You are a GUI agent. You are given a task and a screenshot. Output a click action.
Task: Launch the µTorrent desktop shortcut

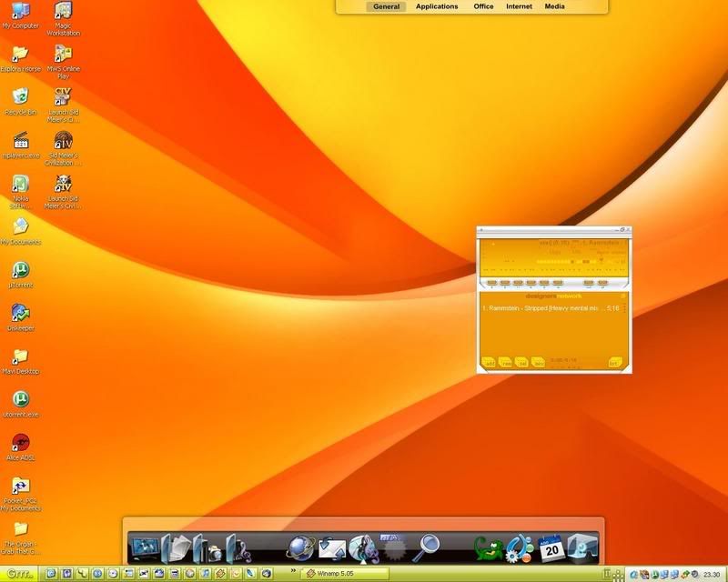20,275
